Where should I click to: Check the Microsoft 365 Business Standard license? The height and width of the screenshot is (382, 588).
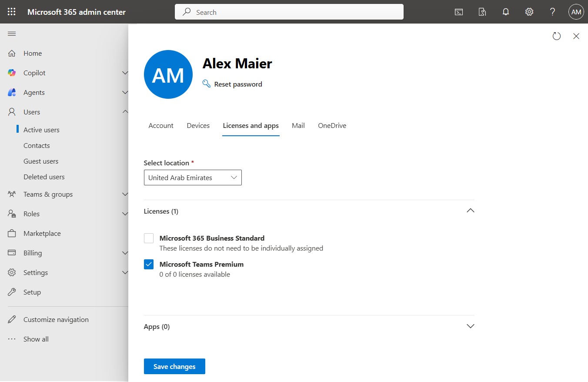pyautogui.click(x=149, y=238)
